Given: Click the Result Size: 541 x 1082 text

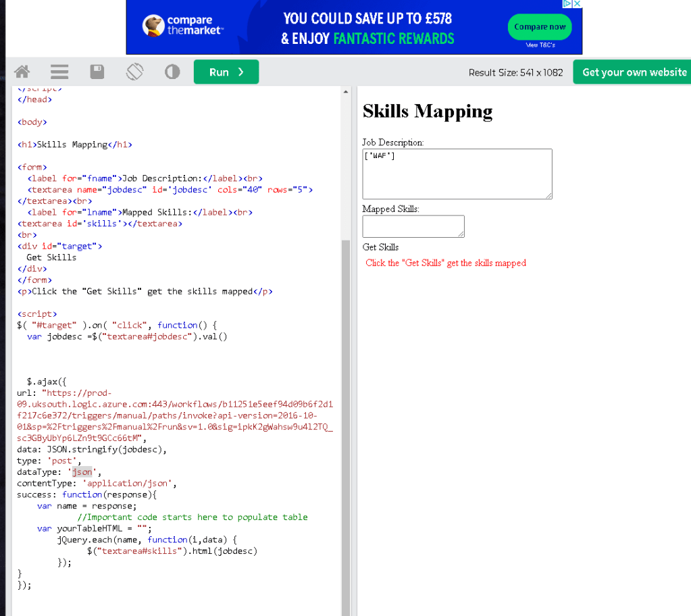Looking at the screenshot, I should tap(515, 72).
